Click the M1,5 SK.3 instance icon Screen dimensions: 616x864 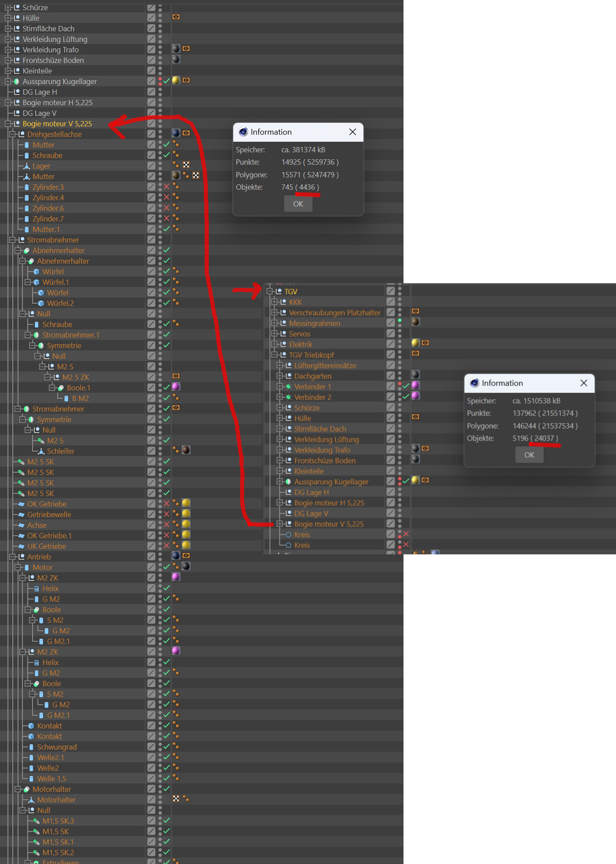(37, 821)
